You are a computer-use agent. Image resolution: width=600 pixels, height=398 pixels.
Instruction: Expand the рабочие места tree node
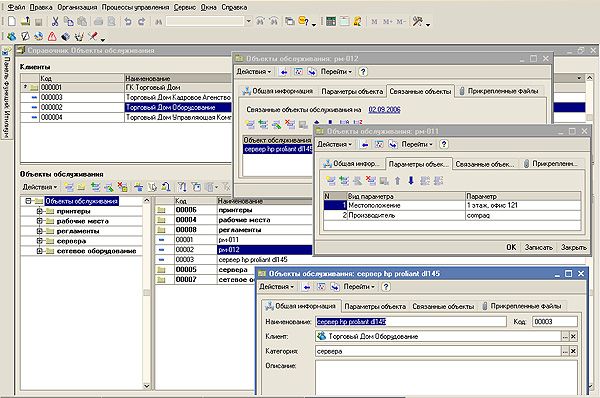[x=39, y=221]
